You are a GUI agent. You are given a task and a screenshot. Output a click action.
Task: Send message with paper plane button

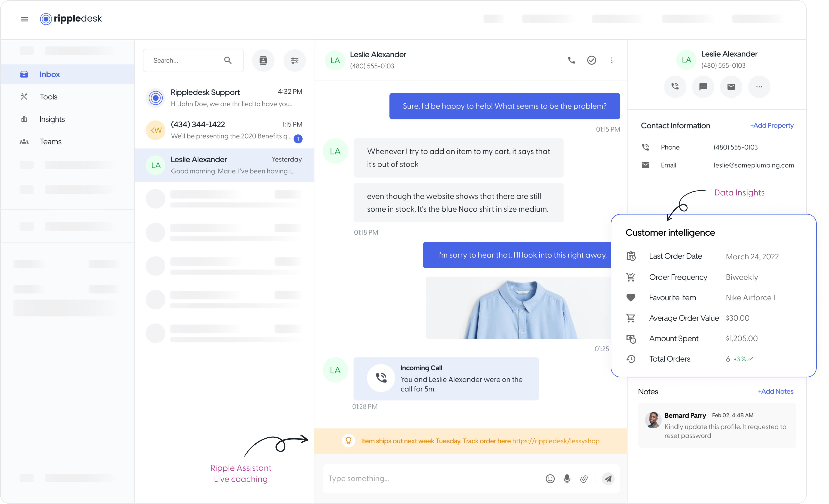pos(608,479)
